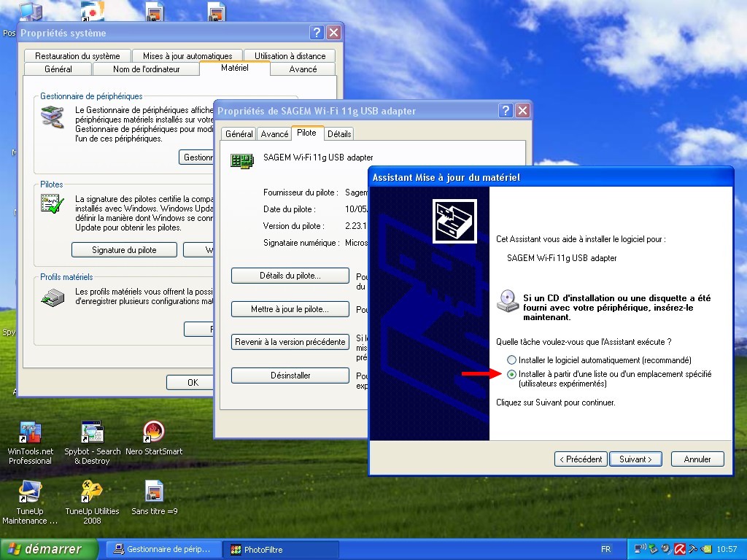Click Précédent button in wizard
Screen dimensions: 747x560
point(581,459)
